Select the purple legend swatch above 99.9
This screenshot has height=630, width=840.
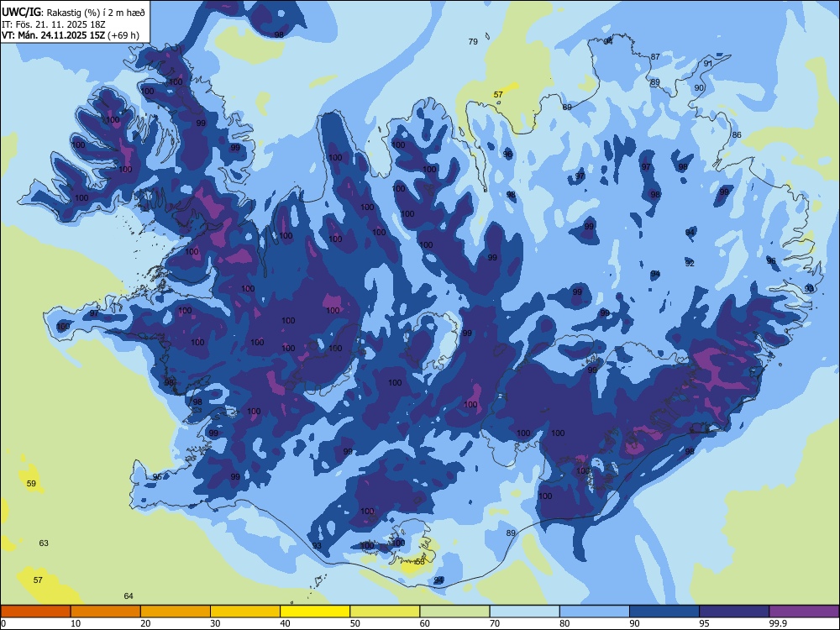pos(804,612)
